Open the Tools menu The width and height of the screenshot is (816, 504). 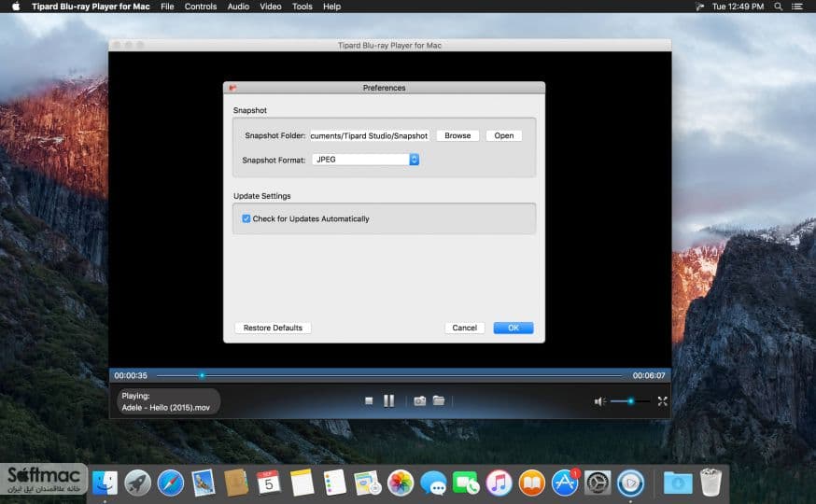[x=302, y=7]
